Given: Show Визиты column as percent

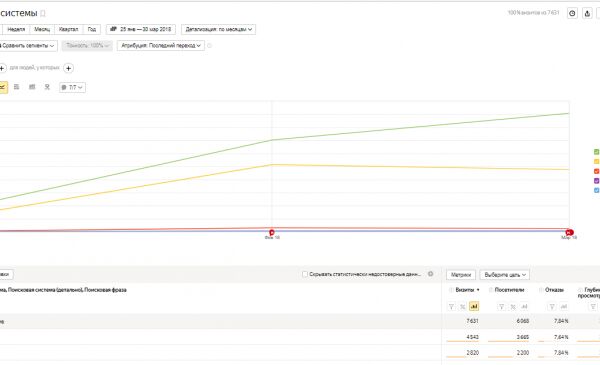Looking at the screenshot, I should coord(463,306).
